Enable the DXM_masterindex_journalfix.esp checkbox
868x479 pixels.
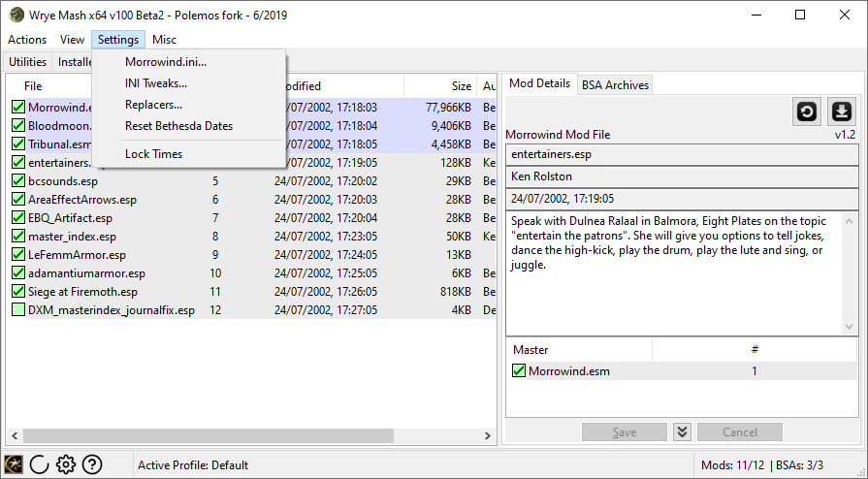click(x=18, y=310)
